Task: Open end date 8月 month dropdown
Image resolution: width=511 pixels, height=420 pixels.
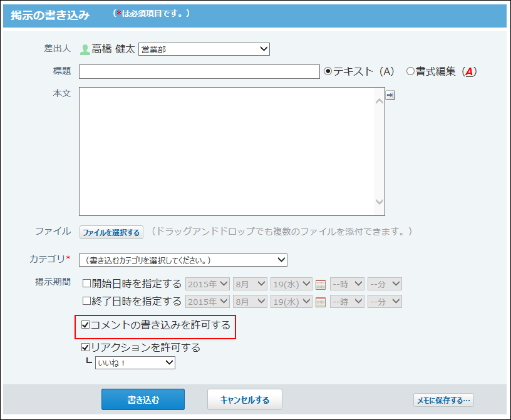Action: click(250, 302)
